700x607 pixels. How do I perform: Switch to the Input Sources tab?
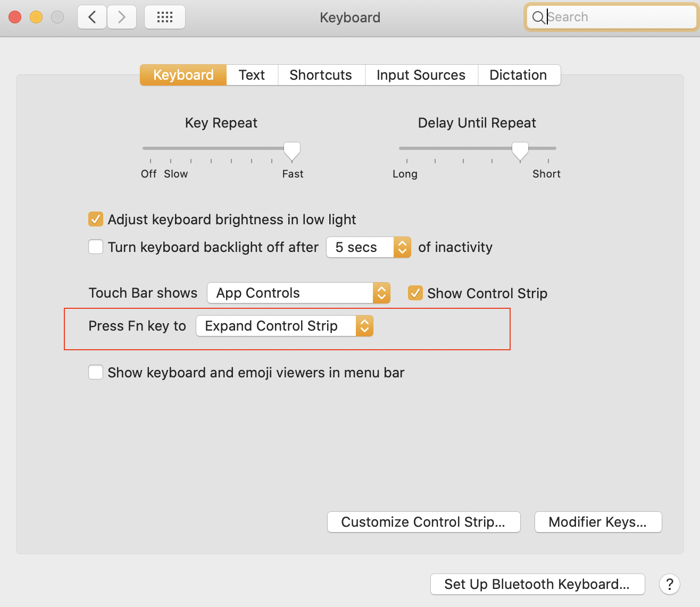[421, 75]
